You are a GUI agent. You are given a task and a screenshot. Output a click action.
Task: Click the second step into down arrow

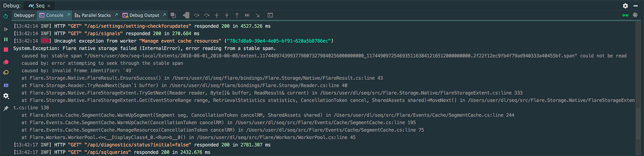[227, 15]
